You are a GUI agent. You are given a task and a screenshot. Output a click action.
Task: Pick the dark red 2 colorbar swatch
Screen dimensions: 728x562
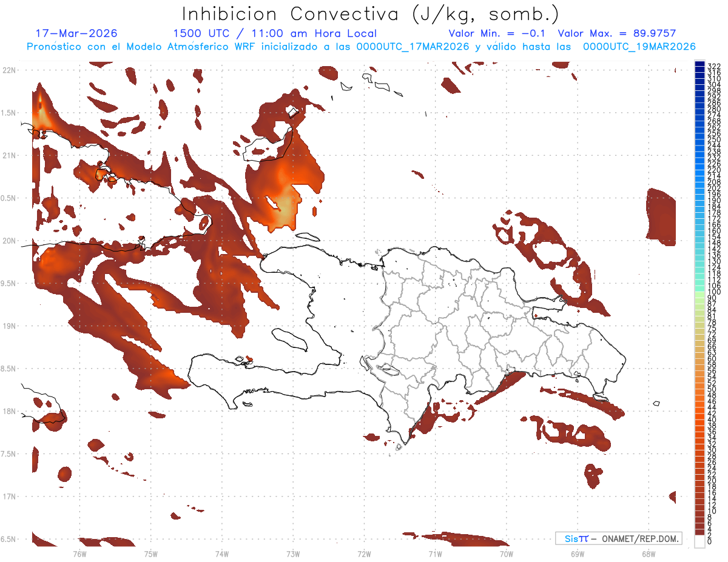[699, 532]
